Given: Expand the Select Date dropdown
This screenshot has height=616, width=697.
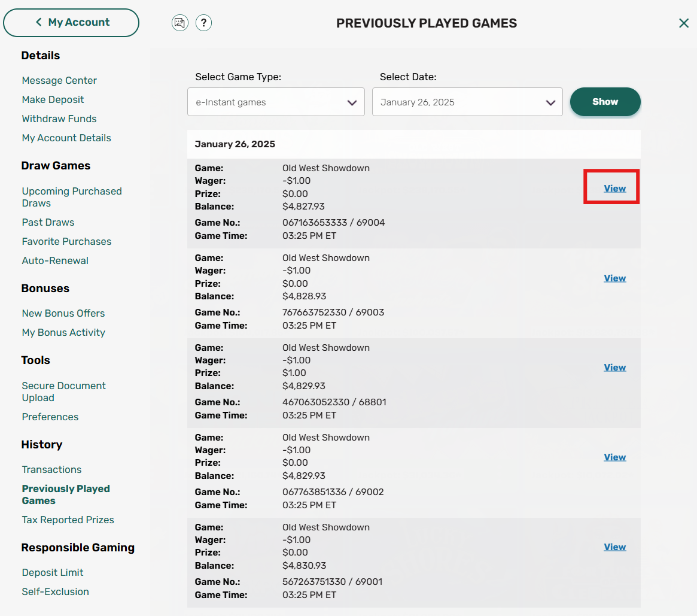Looking at the screenshot, I should point(468,102).
